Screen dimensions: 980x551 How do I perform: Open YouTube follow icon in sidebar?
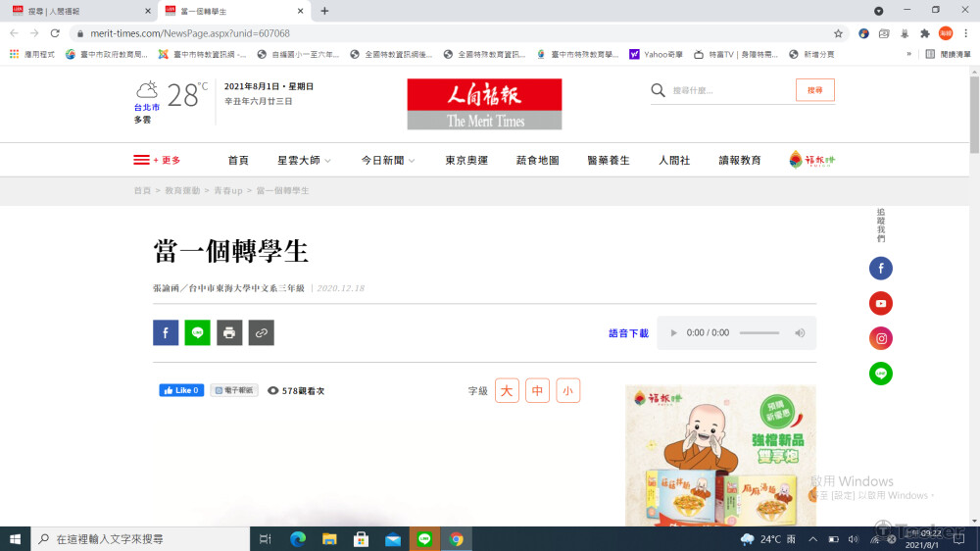881,304
